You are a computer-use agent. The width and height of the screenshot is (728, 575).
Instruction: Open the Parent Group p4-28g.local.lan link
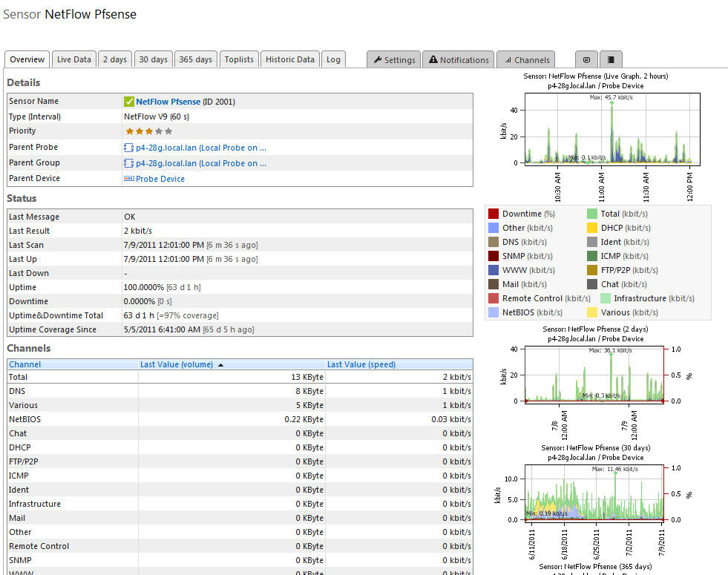coord(201,163)
